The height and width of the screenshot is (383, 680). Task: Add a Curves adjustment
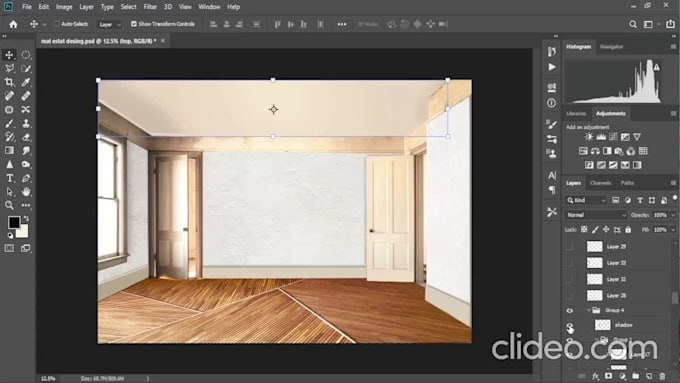click(x=613, y=137)
